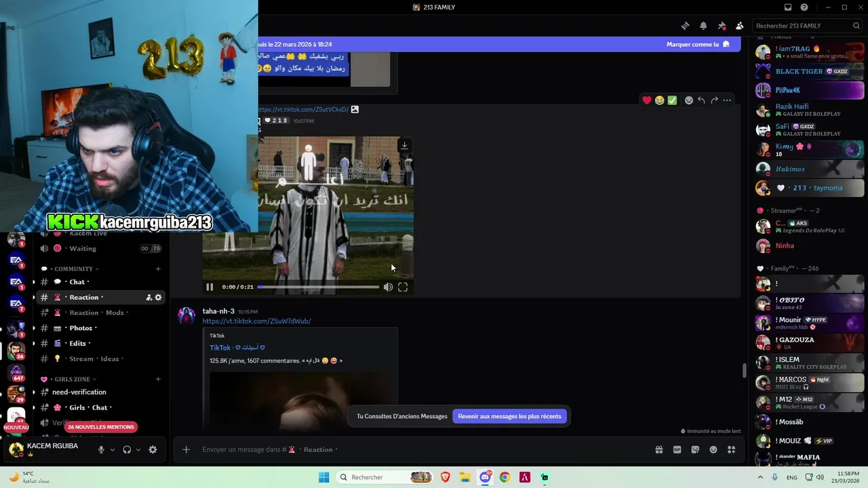The height and width of the screenshot is (488, 868).
Task: Toggle microphone mute
Action: [101, 449]
